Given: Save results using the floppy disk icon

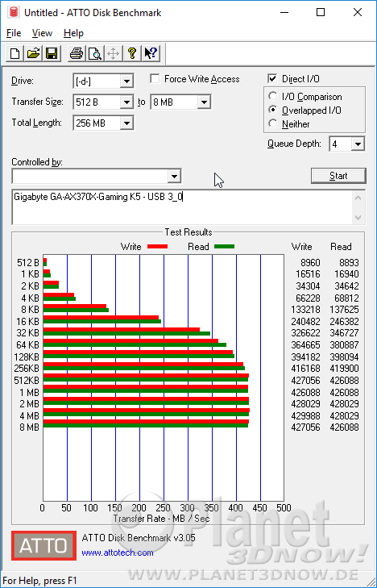Looking at the screenshot, I should tap(52, 53).
